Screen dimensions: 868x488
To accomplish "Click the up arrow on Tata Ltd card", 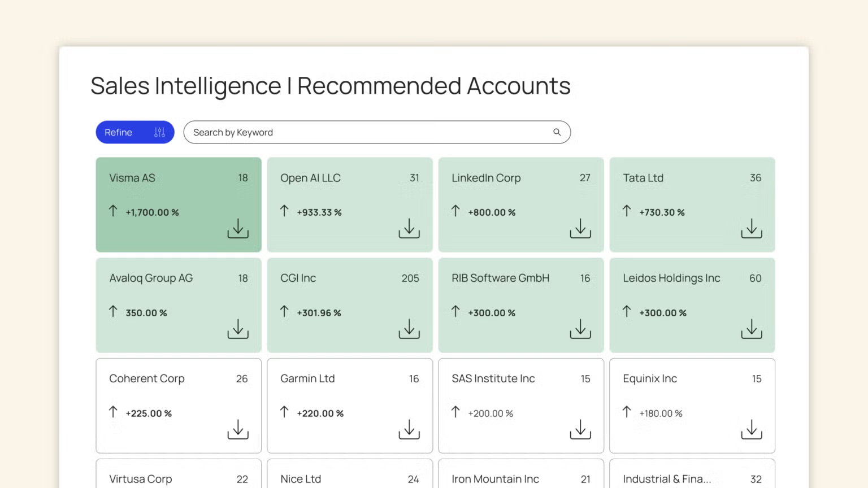I will (627, 211).
